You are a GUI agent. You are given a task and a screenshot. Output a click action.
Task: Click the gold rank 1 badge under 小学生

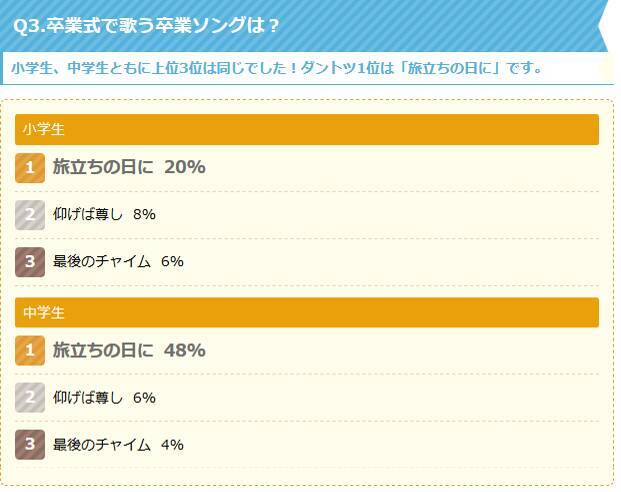(x=30, y=168)
